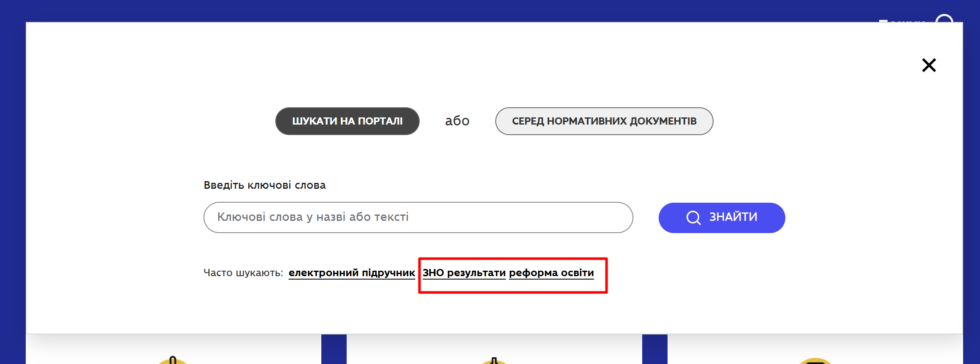Click the magnifier icon inside the ЗНАЙТИ button

point(693,217)
